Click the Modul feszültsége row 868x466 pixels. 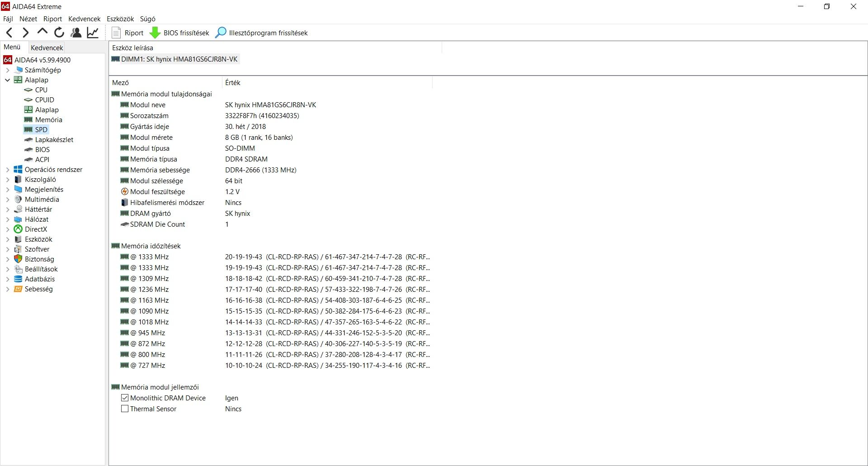(x=270, y=192)
